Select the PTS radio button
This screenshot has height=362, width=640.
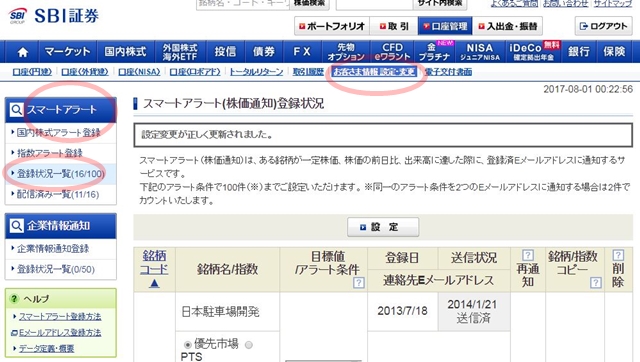249,345
